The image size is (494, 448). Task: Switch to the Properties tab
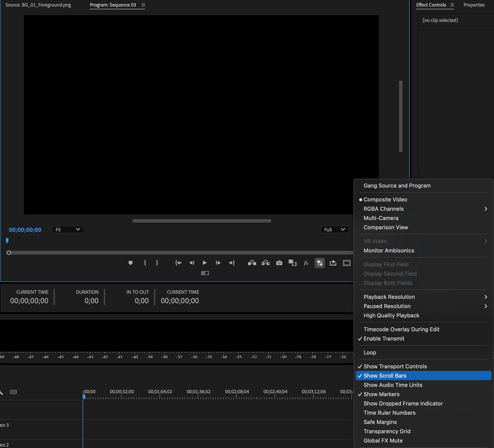tap(474, 5)
